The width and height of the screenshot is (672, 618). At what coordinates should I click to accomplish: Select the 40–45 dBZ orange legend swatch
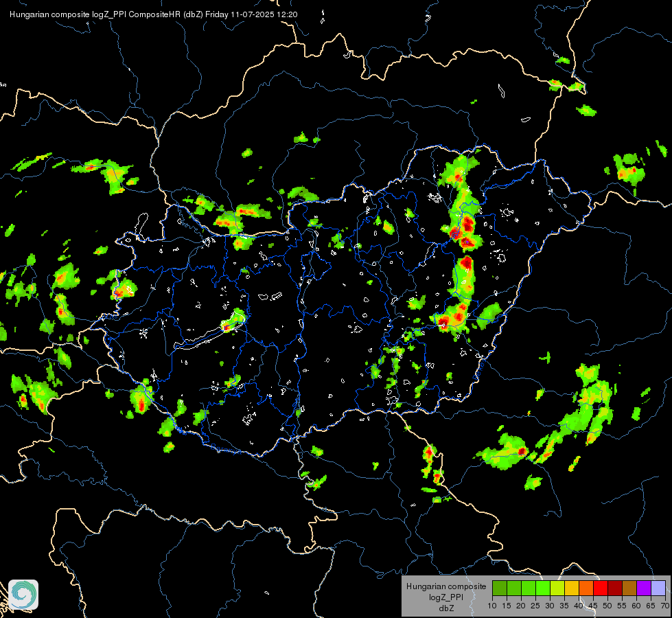point(586,588)
